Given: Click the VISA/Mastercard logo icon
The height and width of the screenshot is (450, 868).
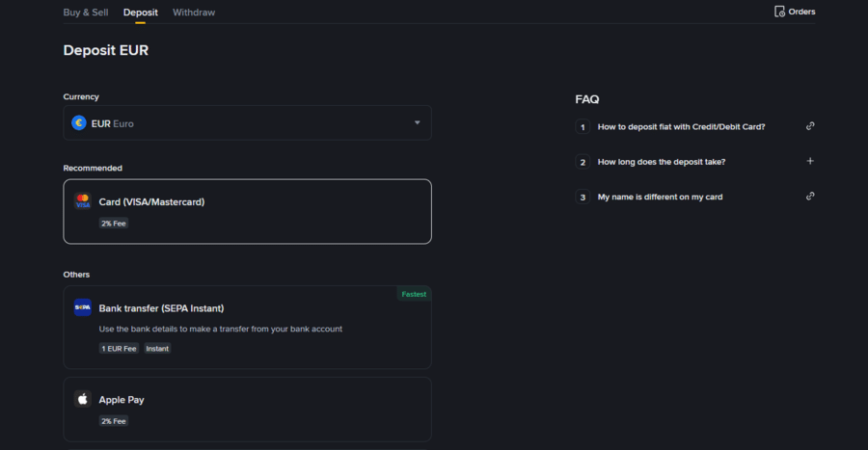Looking at the screenshot, I should tap(83, 201).
